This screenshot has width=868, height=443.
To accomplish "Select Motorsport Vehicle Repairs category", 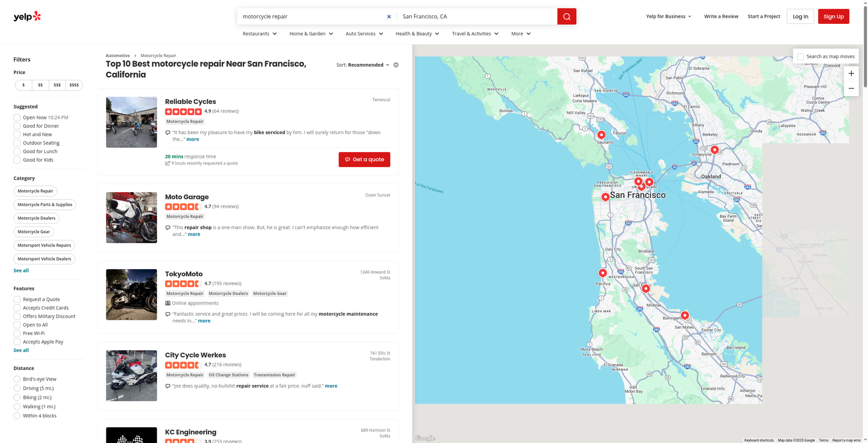I will pos(44,245).
